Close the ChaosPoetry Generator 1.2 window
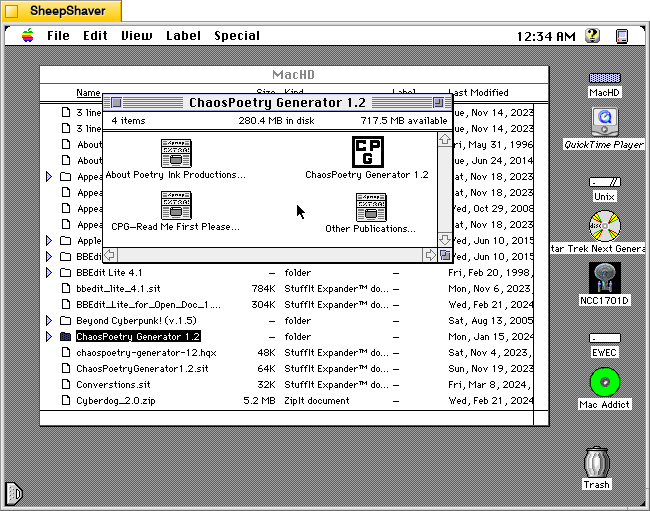Screen dimensions: 650x511 (x=116, y=102)
